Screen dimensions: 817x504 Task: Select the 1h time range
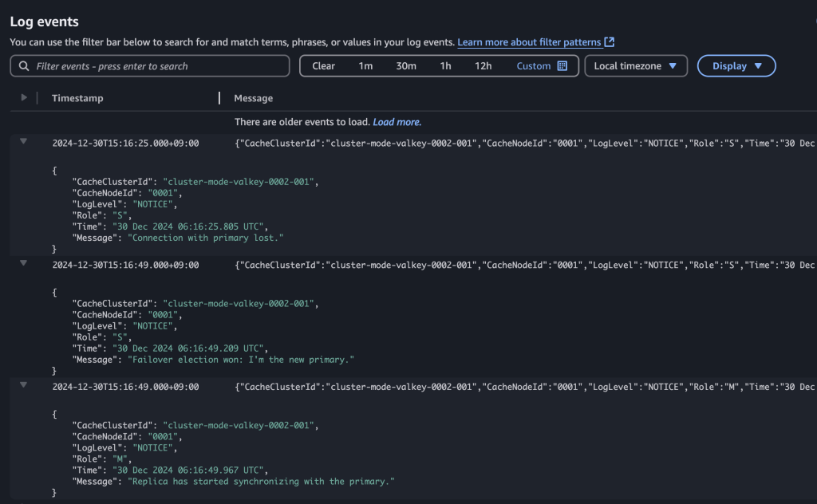(445, 66)
